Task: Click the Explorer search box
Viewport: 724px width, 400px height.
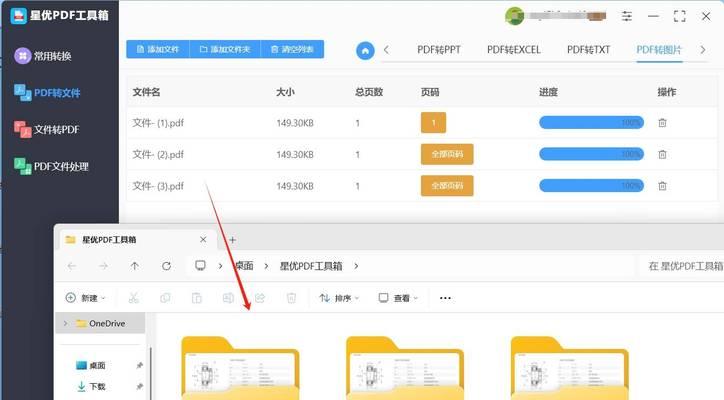Action: click(x=682, y=266)
